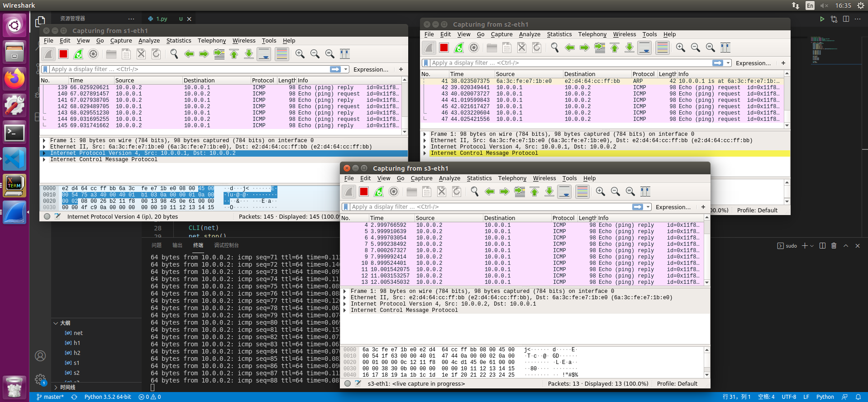This screenshot has width=868, height=402.
Task: Toggle auto-scroll during live capture in s3-eth1
Action: [x=564, y=191]
